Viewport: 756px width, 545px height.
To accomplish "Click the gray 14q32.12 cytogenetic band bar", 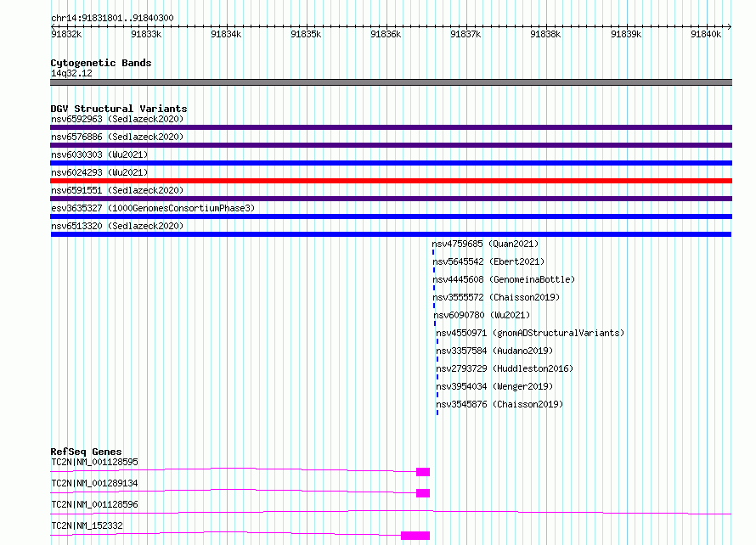I will point(391,82).
